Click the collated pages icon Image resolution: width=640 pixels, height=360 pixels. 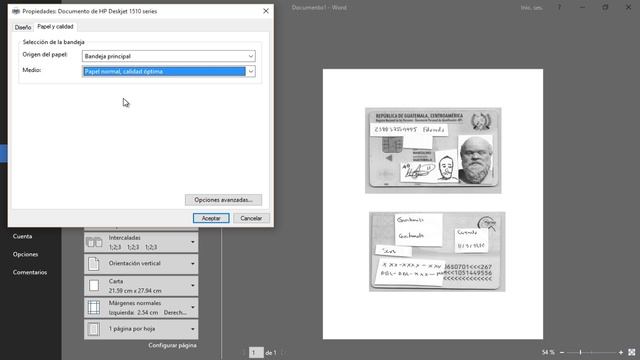94,242
